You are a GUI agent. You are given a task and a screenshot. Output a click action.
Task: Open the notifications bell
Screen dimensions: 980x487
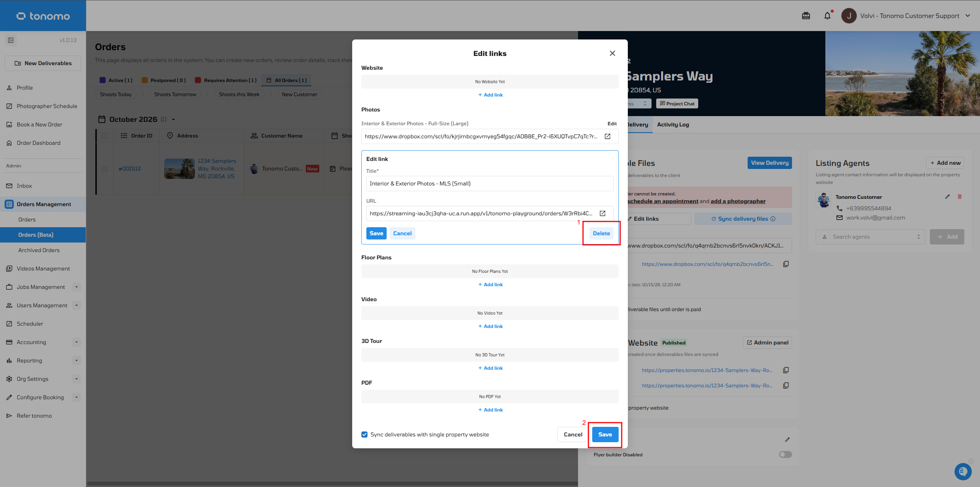[x=827, y=16]
